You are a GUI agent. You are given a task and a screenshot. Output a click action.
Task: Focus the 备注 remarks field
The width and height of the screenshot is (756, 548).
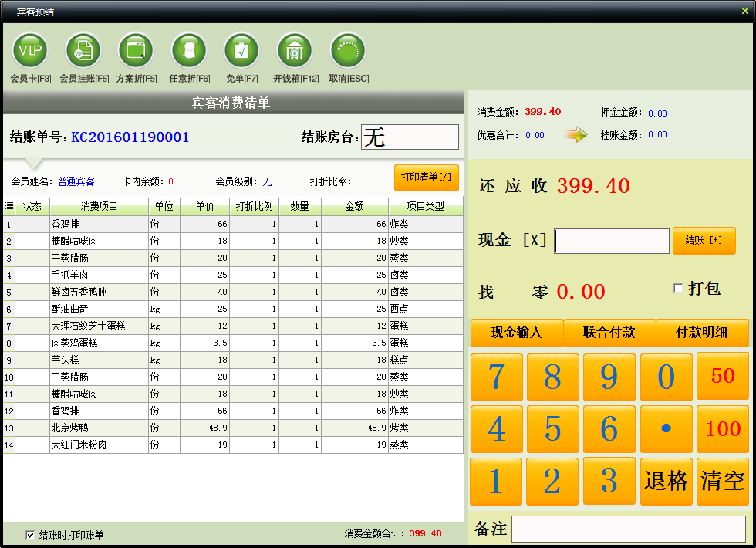pyautogui.click(x=629, y=529)
